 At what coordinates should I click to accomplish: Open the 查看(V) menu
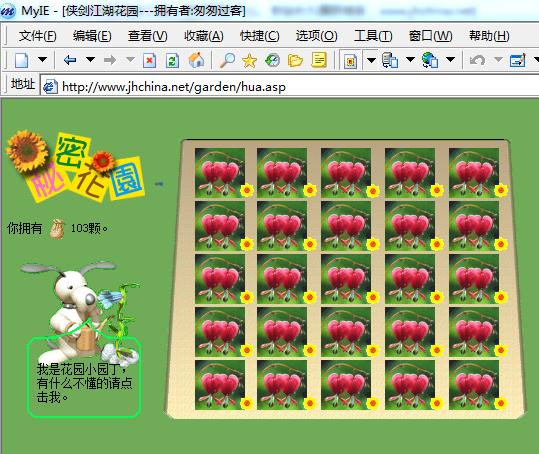point(148,36)
